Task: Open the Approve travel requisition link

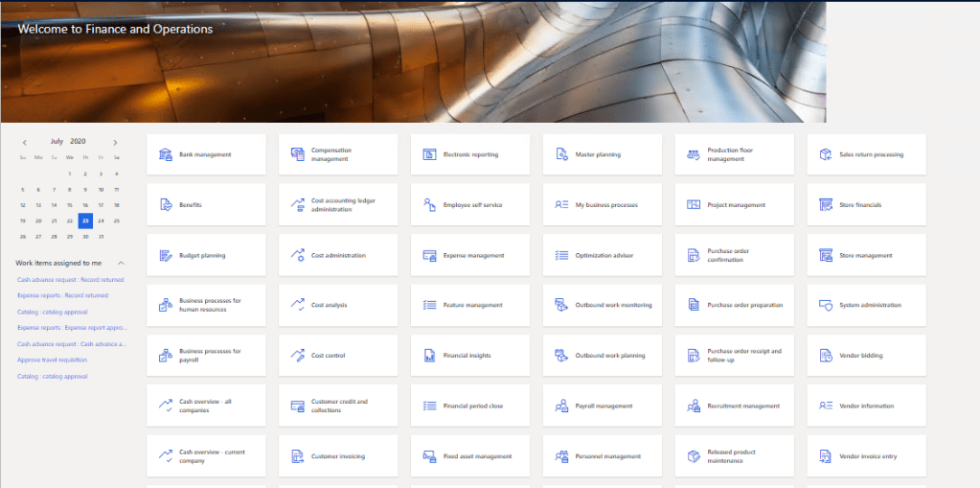Action: [52, 360]
